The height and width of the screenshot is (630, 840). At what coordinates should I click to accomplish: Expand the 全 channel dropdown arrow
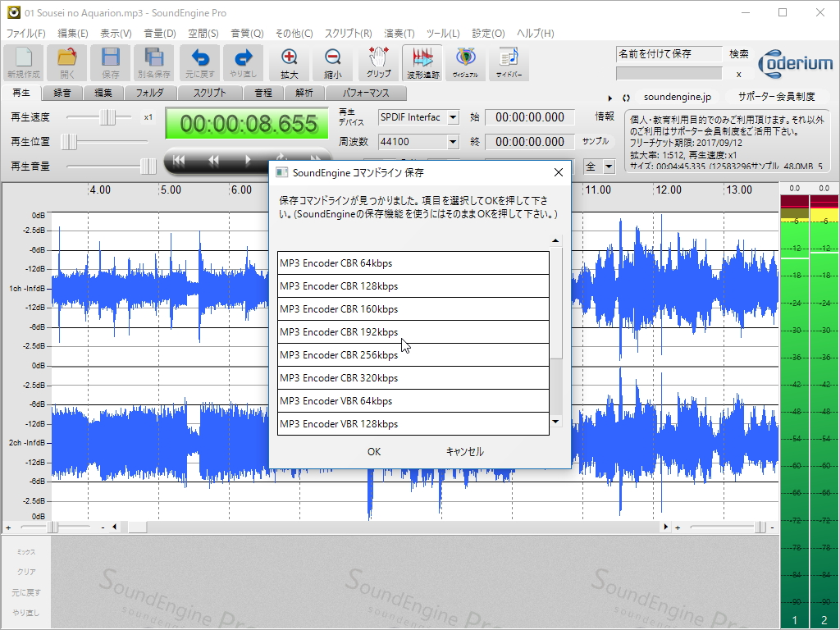[609, 167]
